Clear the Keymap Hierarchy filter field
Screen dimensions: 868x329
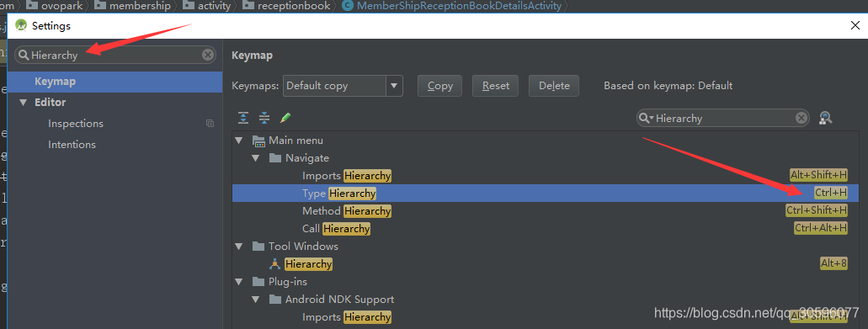tap(801, 118)
